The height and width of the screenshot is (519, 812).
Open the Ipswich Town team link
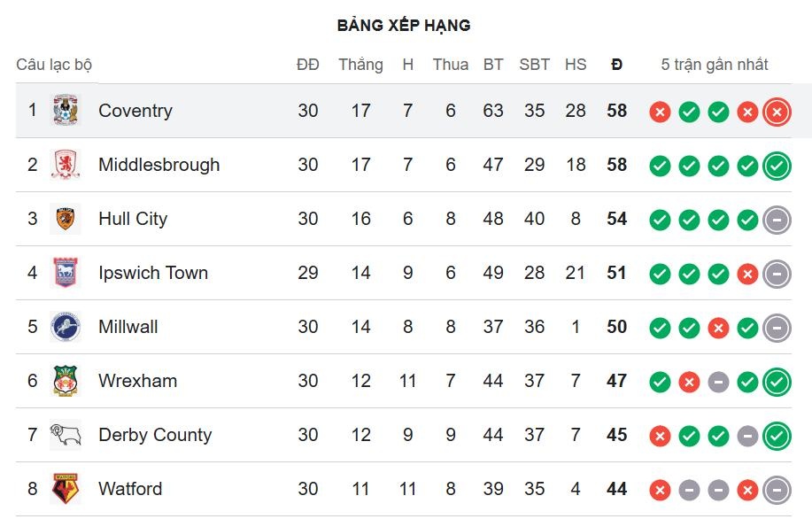click(153, 273)
